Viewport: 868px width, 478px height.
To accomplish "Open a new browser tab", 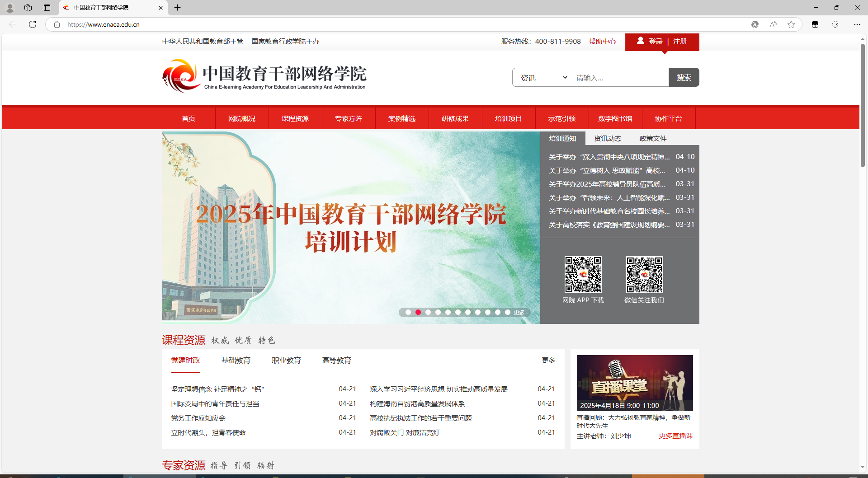I will (177, 8).
